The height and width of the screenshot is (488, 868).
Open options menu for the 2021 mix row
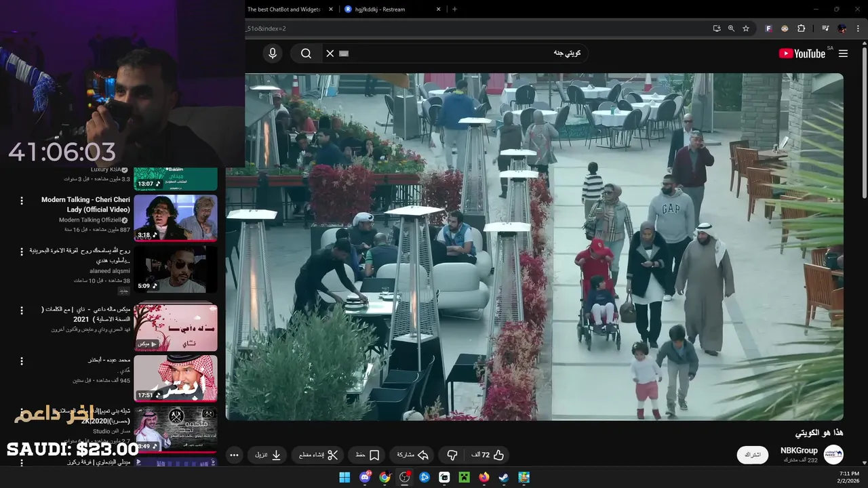coord(21,311)
